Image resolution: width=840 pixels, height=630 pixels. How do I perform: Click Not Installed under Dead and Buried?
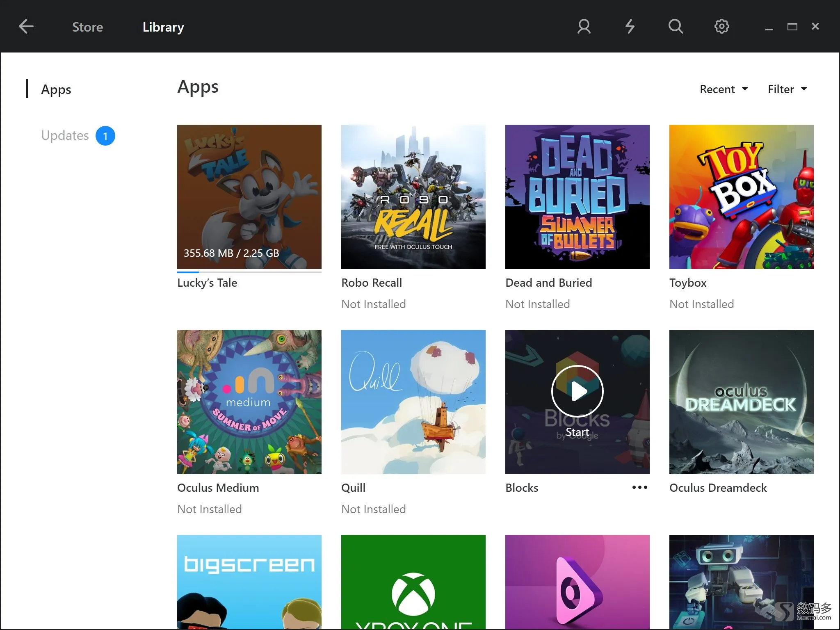[x=538, y=304]
